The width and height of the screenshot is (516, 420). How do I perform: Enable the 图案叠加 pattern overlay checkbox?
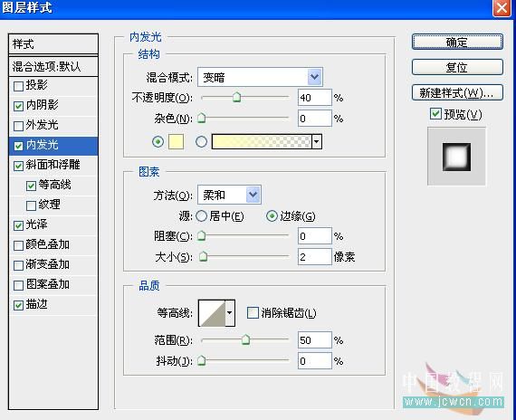(x=18, y=285)
